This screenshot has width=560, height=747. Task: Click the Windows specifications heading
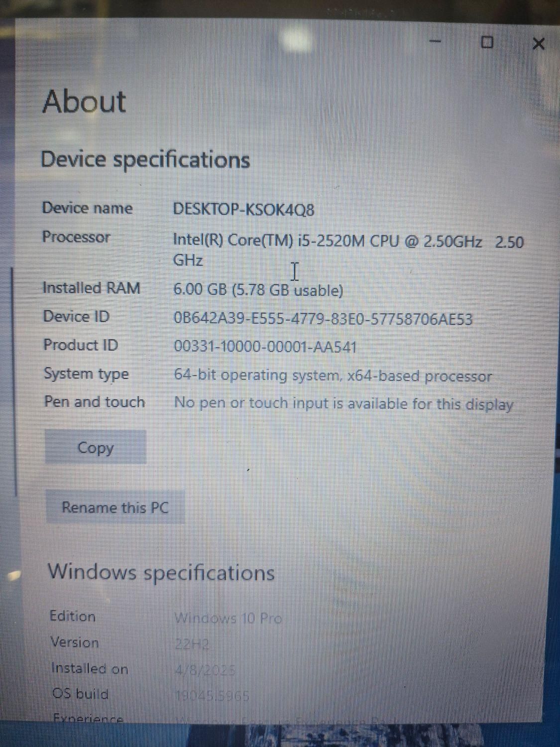(x=161, y=572)
